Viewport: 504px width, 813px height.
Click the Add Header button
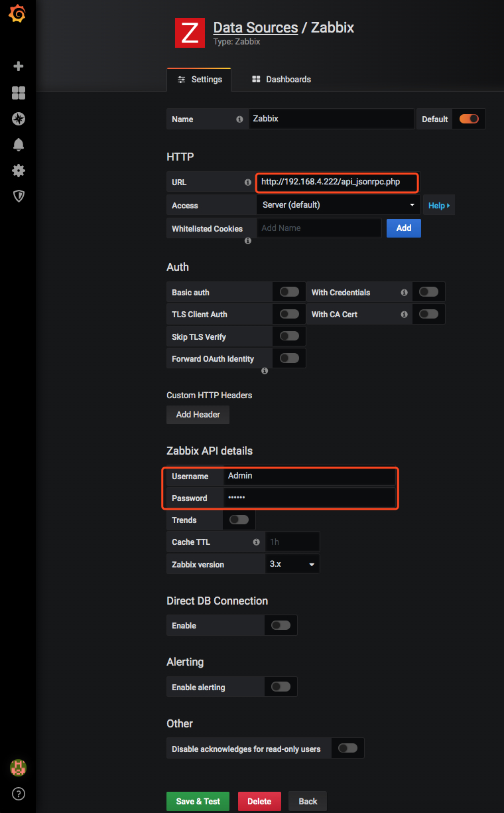(x=198, y=414)
